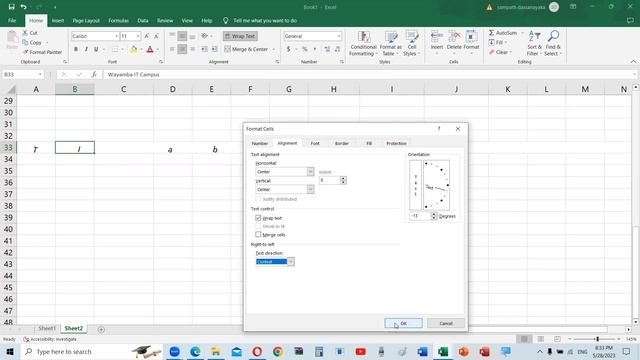Click Tell me what you want to do
This screenshot has height=360, width=640.
[265, 20]
